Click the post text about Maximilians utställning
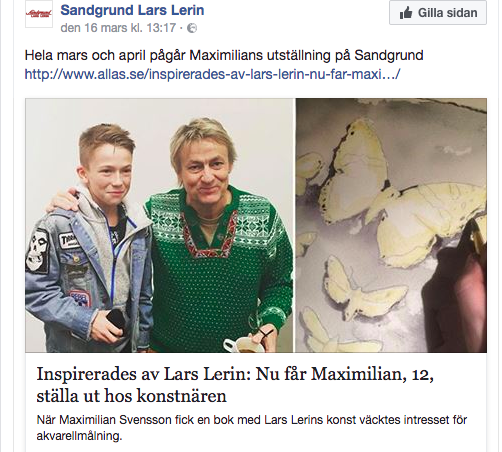The image size is (502, 452). pyautogui.click(x=224, y=55)
